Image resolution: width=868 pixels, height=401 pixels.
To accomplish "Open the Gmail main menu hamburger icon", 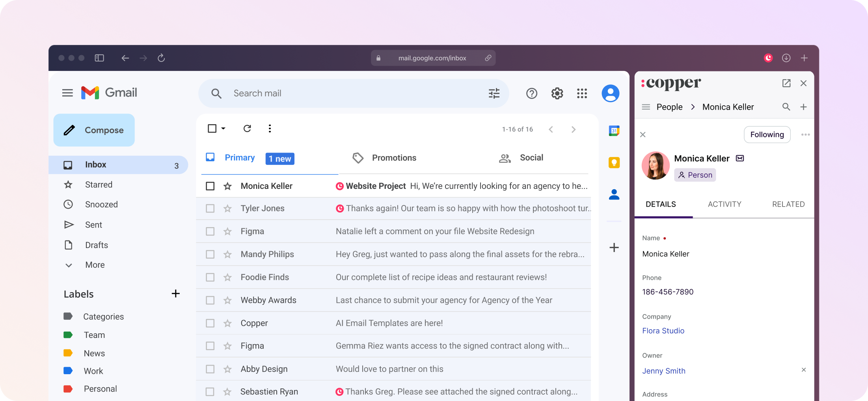I will (x=67, y=93).
